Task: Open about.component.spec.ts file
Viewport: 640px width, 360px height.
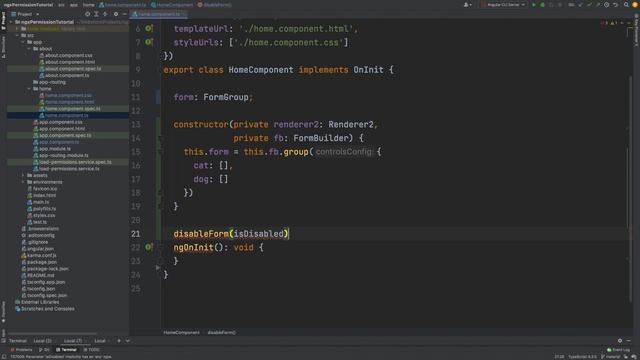Action: [70, 69]
